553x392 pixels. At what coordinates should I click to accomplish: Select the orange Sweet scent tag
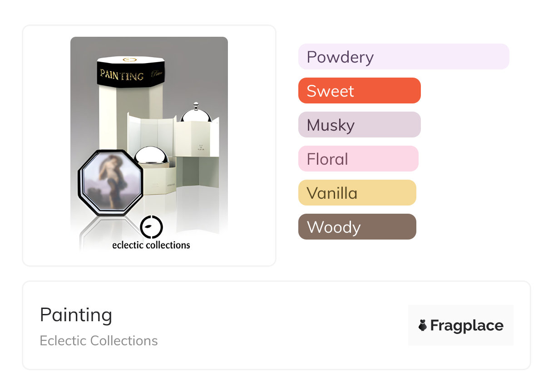359,91
